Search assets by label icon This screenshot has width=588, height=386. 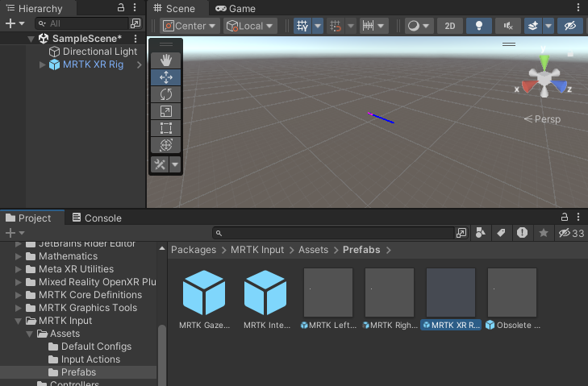tap(501, 233)
